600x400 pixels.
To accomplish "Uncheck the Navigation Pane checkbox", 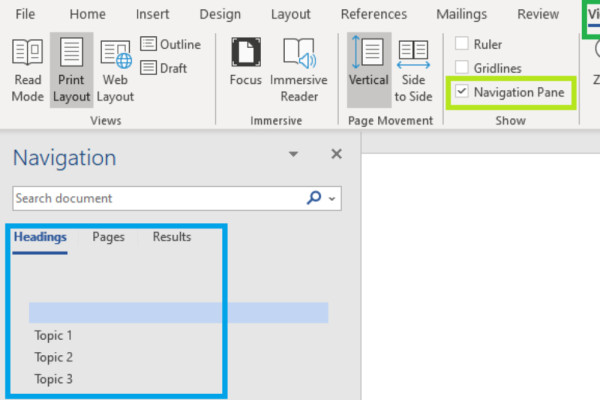I will pos(461,91).
